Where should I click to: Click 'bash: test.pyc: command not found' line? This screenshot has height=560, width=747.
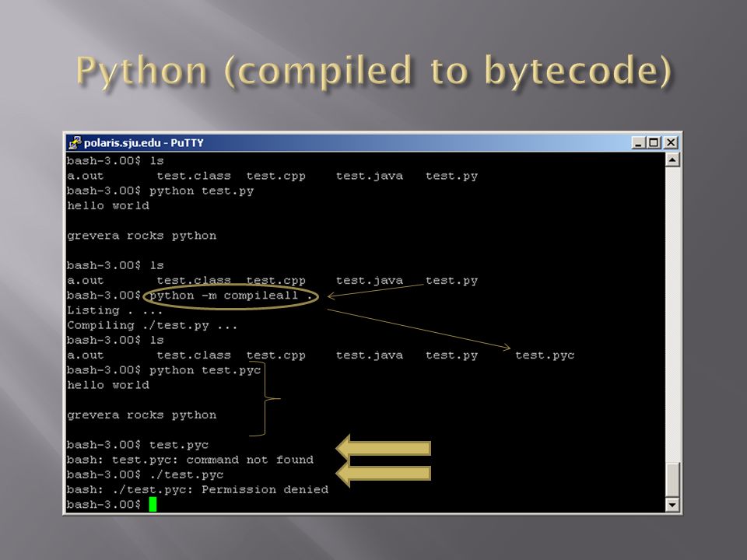190,460
